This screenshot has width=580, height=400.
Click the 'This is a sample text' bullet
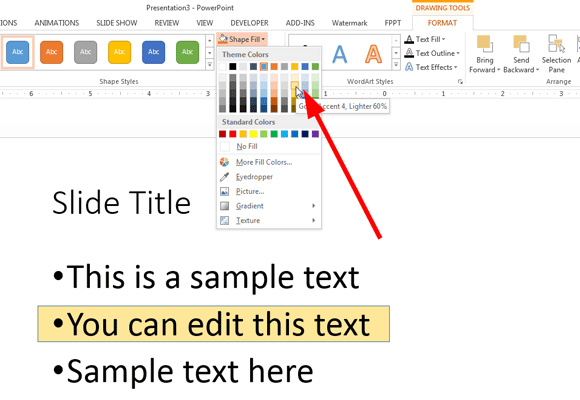pos(206,277)
